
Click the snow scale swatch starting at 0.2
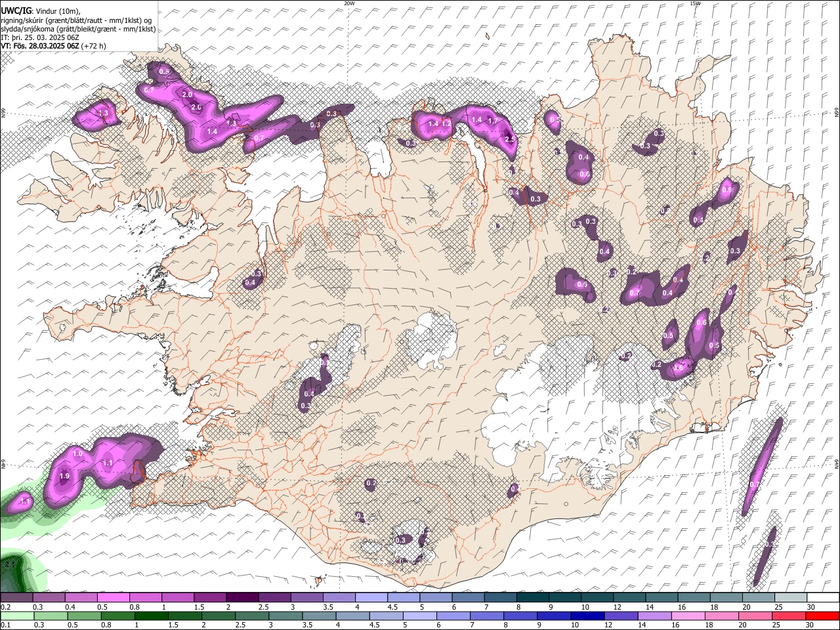[16, 598]
